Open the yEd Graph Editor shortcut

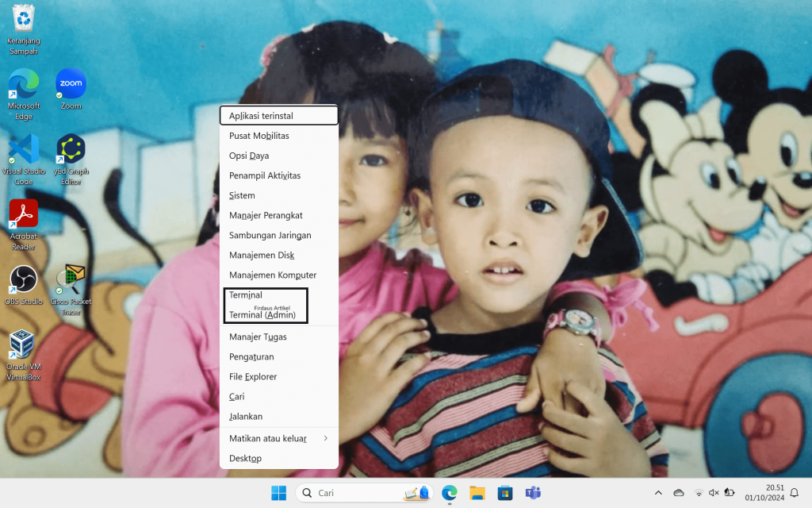71,150
